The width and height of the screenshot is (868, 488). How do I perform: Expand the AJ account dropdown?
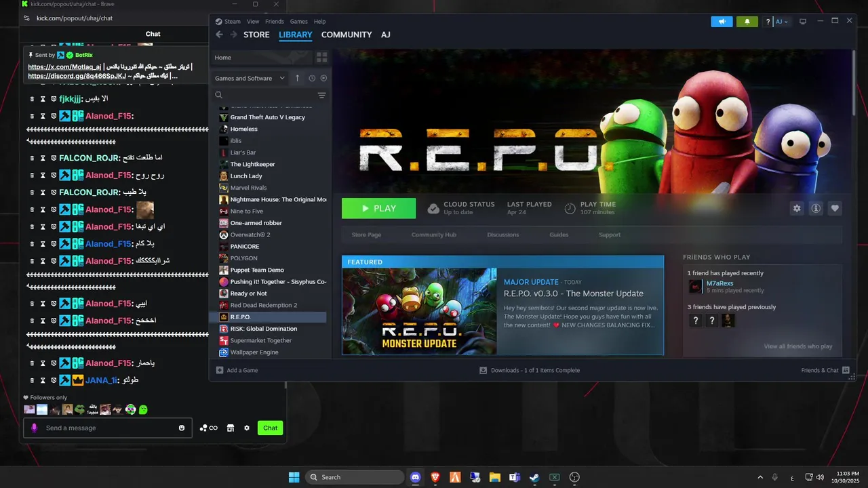point(782,22)
